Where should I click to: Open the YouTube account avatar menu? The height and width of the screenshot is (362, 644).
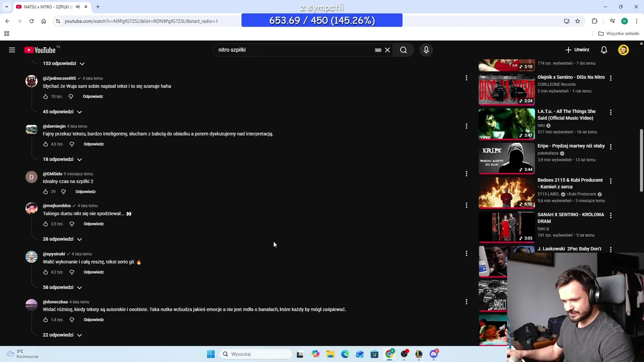pos(623,50)
